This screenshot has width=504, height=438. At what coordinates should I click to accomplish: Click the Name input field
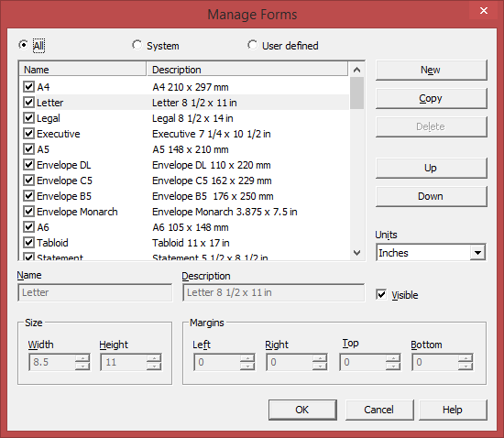(x=95, y=292)
